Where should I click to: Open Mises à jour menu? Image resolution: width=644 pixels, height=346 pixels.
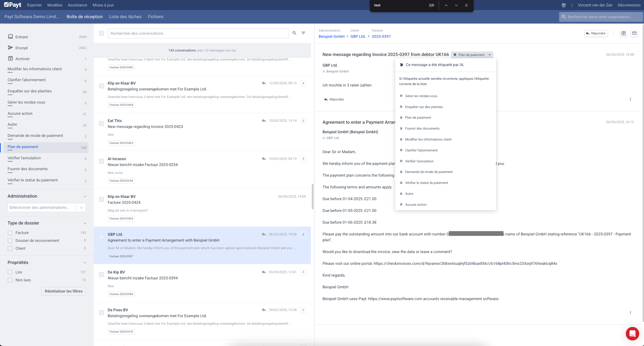(x=103, y=5)
